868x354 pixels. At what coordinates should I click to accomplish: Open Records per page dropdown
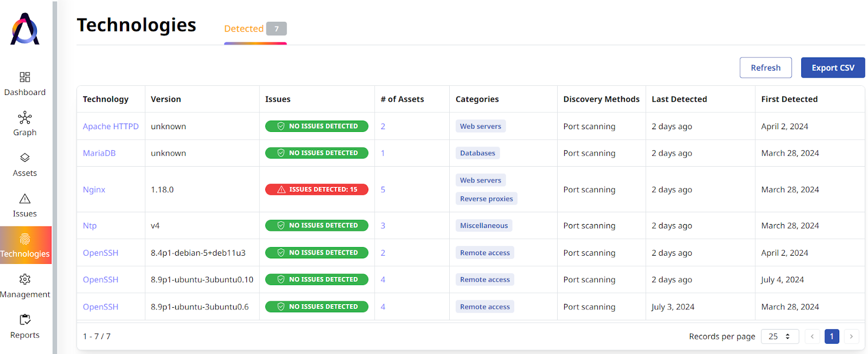point(780,337)
